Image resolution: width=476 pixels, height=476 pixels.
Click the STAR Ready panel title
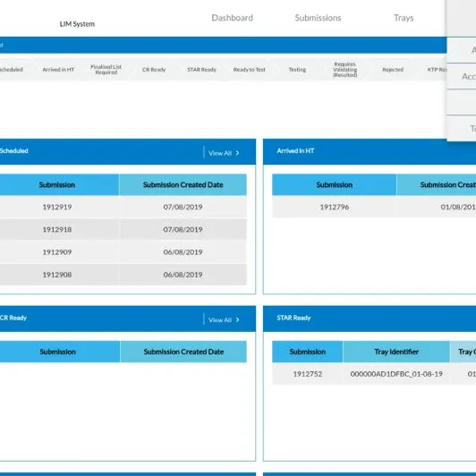(293, 318)
